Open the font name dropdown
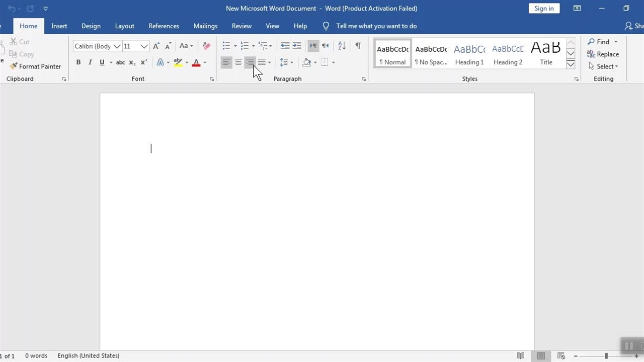Viewport: 644px width, 362px height. [117, 46]
